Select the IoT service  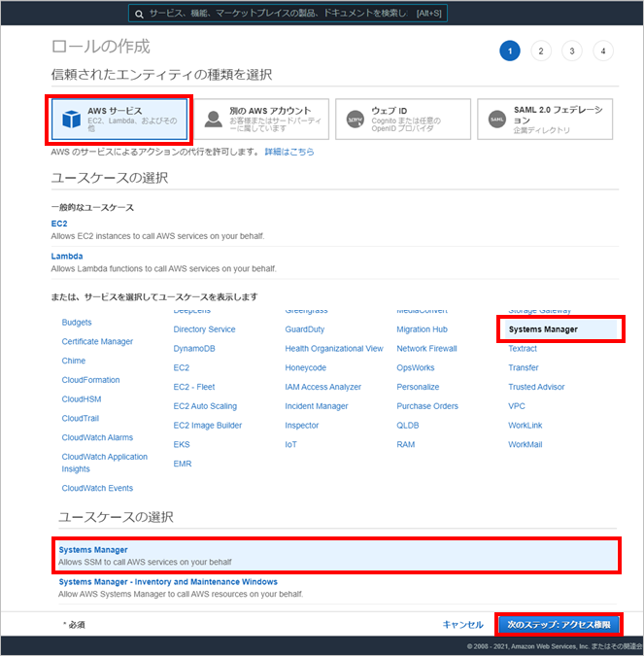pos(291,445)
